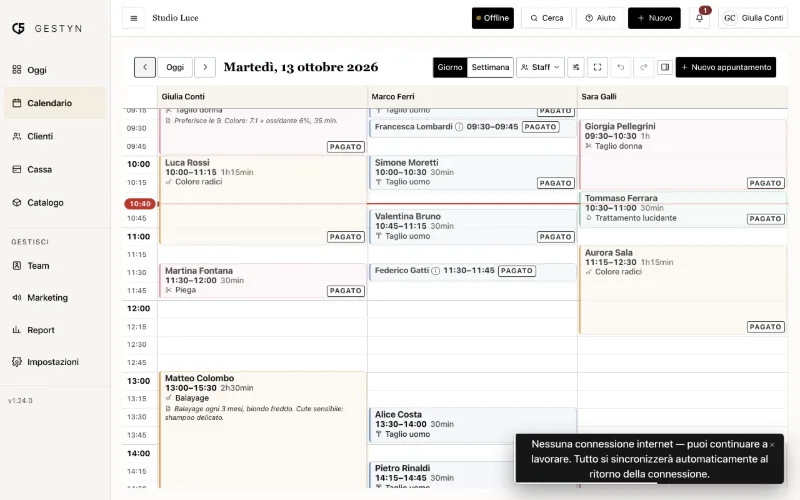The width and height of the screenshot is (800, 500).
Task: Jump to today with Oggi button
Action: point(175,67)
